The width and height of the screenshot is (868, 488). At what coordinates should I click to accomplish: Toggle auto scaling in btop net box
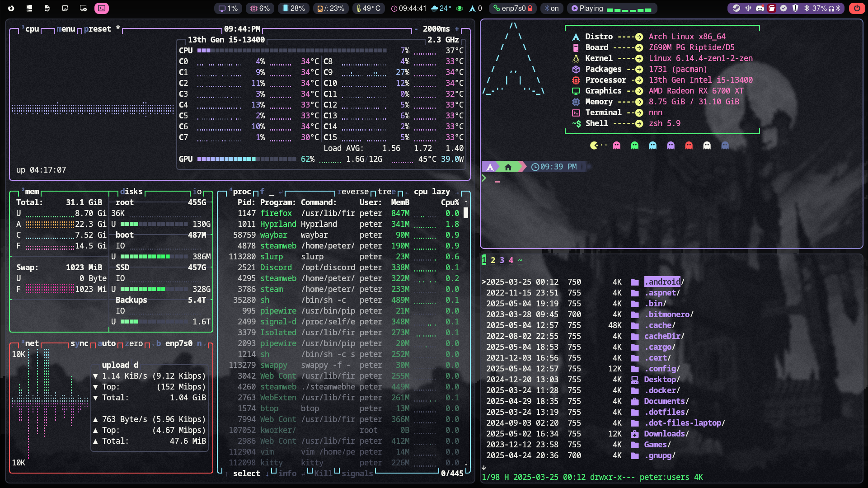coord(107,343)
